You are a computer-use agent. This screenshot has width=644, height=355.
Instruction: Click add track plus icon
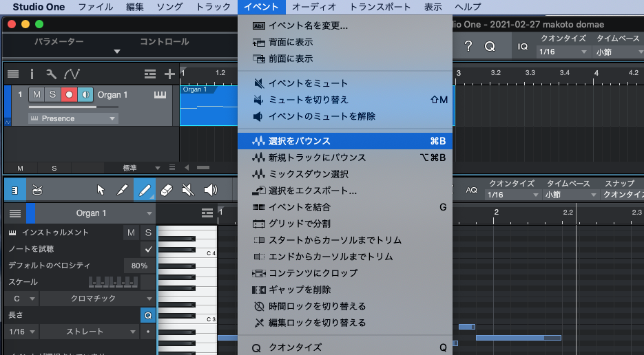tap(169, 74)
